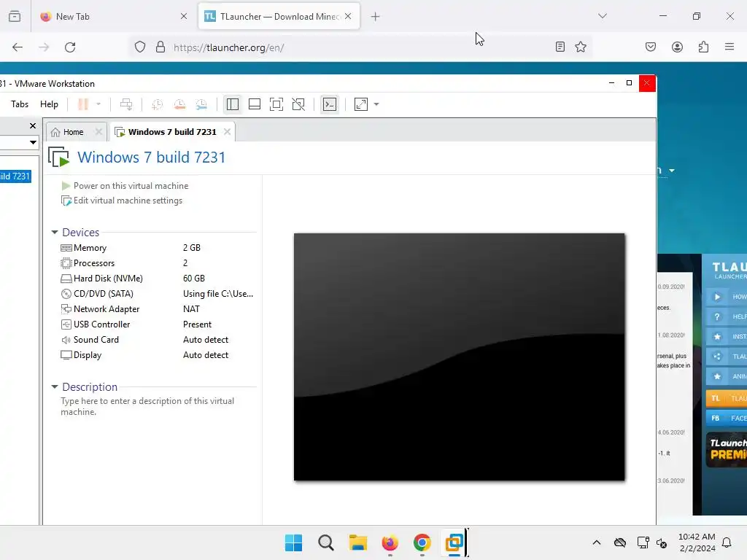
Task: Click the Chrome taskbar icon
Action: coord(422,542)
